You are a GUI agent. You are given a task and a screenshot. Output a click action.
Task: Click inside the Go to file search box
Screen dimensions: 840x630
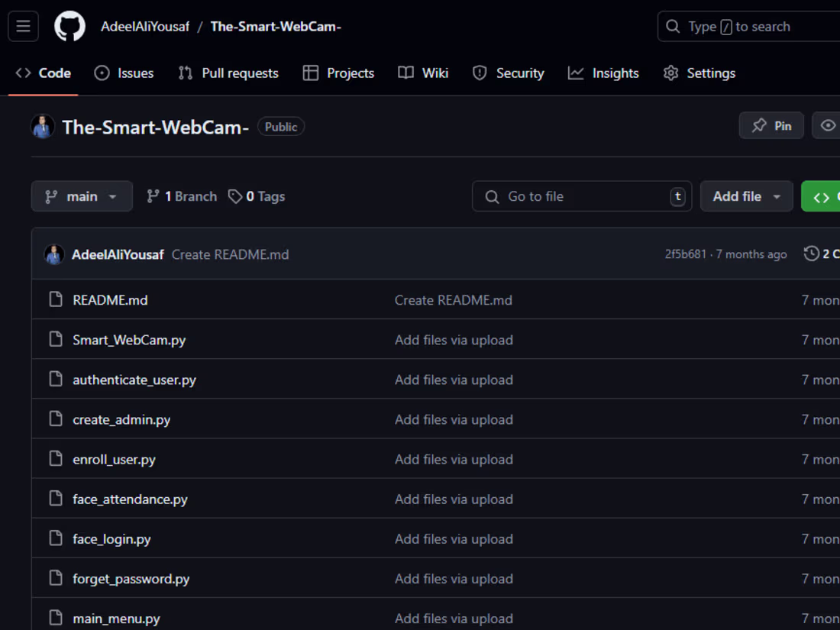click(582, 195)
